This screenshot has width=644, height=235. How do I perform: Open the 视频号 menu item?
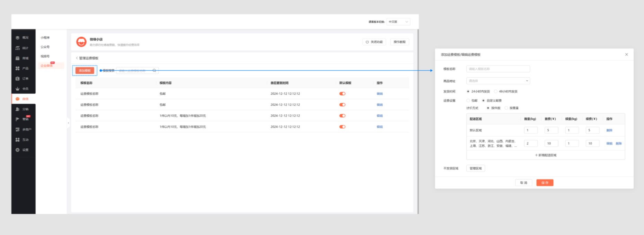pos(45,56)
